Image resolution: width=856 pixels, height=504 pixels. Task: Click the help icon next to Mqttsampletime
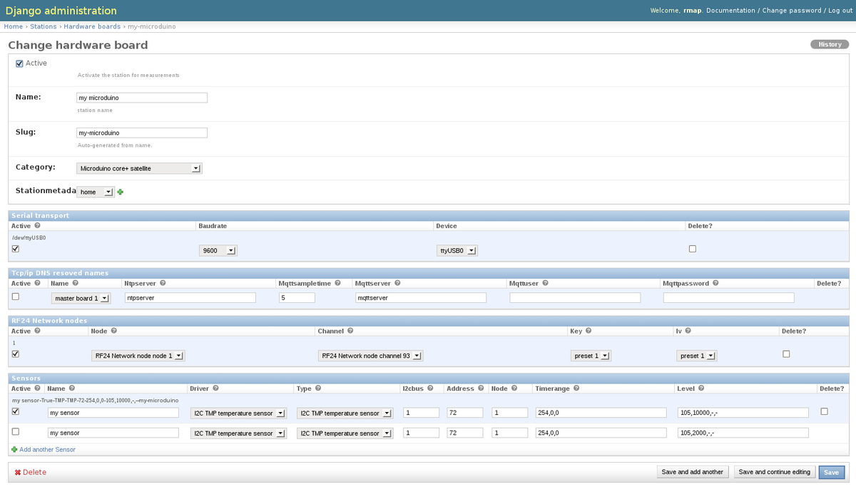(337, 283)
